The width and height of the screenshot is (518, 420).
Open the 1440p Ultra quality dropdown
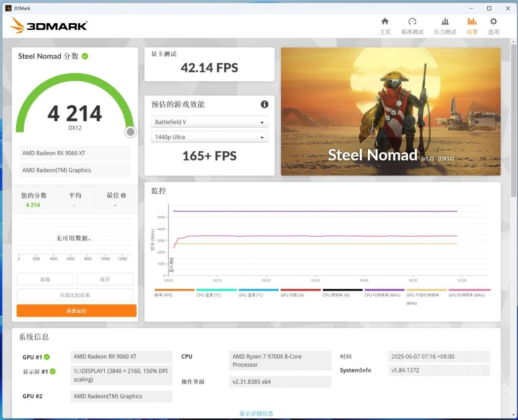pyautogui.click(x=209, y=137)
